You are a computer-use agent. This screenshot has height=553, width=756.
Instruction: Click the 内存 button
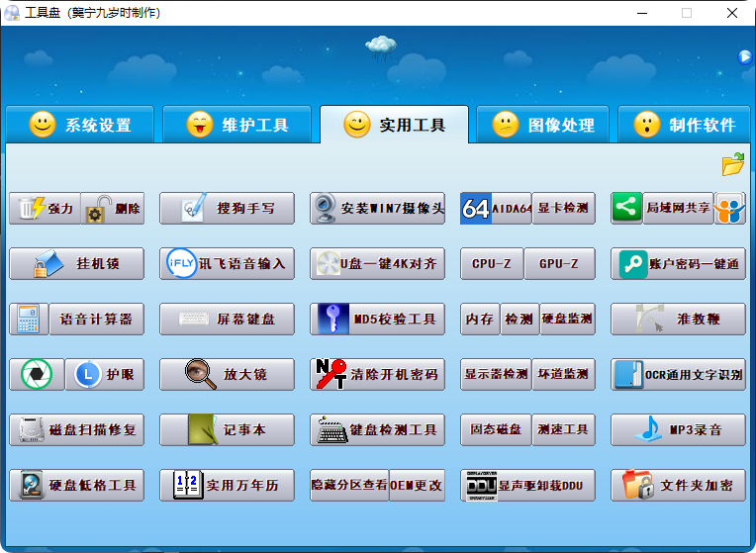480,319
